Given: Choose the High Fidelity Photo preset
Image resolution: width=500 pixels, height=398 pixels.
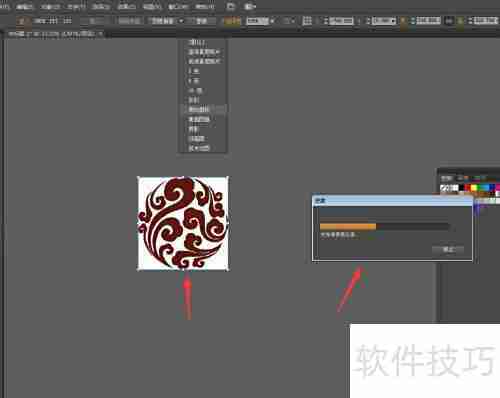Looking at the screenshot, I should 203,52.
